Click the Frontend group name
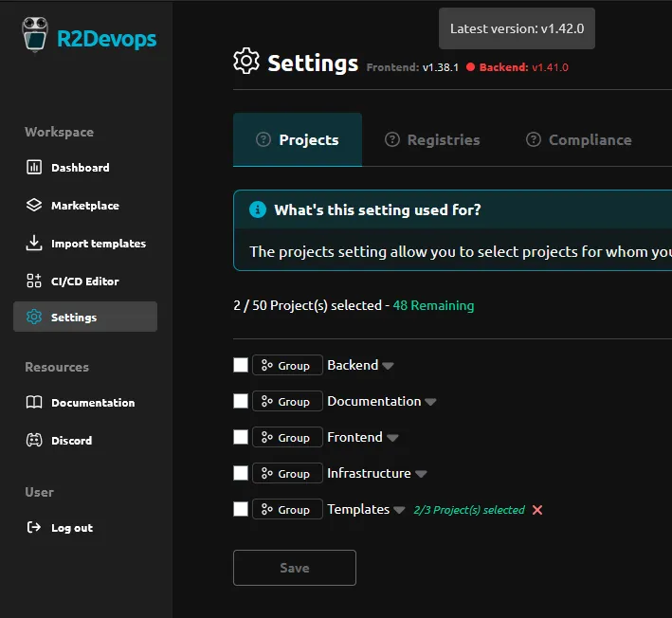 pos(354,437)
